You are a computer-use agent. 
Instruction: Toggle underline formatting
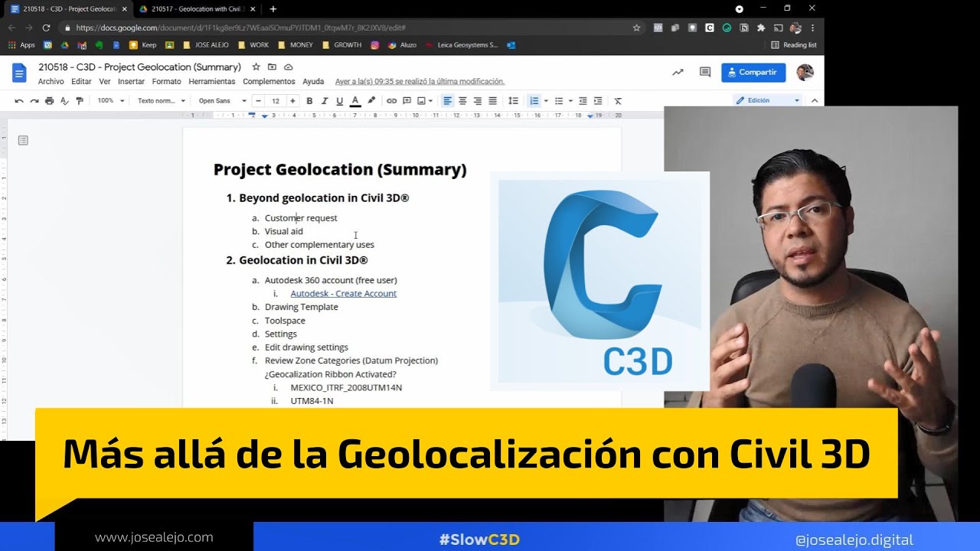pos(340,101)
